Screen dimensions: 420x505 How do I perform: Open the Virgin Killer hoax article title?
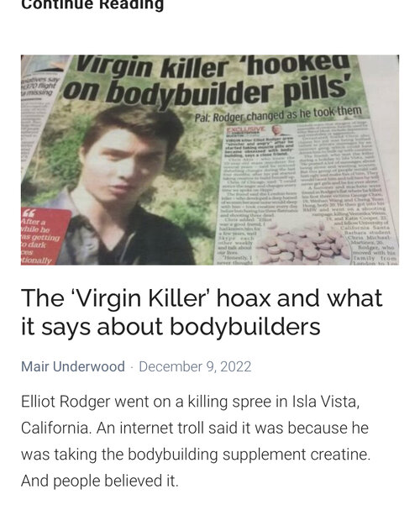(x=202, y=312)
